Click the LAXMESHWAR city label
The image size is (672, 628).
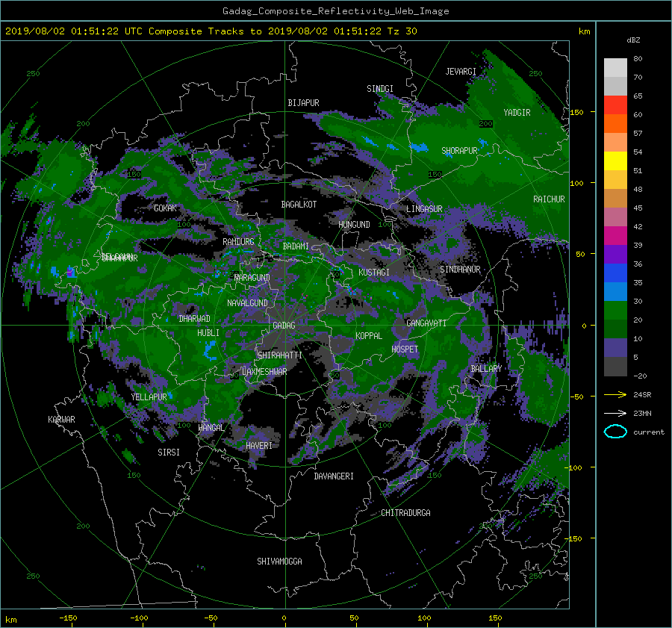264,372
